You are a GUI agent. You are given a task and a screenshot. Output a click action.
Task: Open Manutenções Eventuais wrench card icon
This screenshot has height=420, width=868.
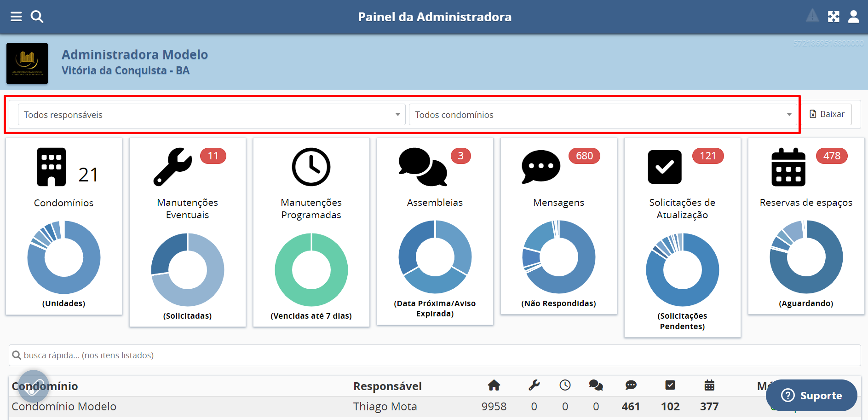(x=173, y=167)
